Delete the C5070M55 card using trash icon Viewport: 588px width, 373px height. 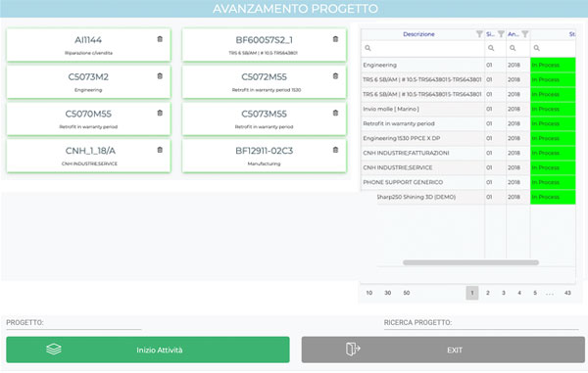(x=160, y=113)
